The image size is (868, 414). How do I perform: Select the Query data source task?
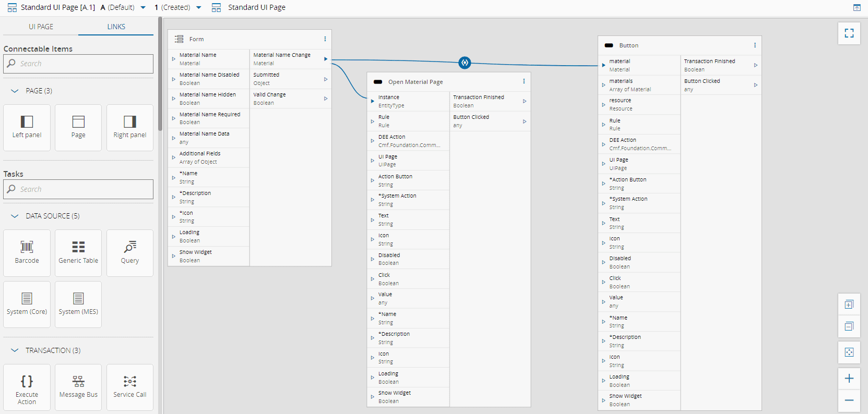[x=130, y=252]
